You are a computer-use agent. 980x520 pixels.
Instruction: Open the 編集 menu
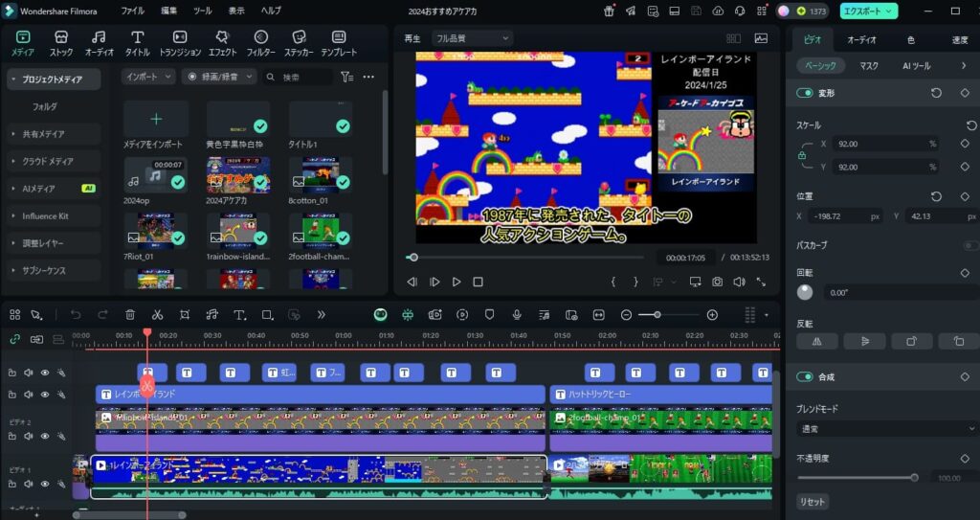(168, 11)
